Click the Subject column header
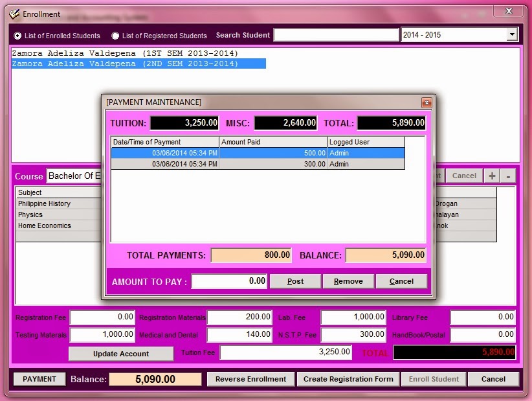This screenshot has width=532, height=401. coord(59,192)
